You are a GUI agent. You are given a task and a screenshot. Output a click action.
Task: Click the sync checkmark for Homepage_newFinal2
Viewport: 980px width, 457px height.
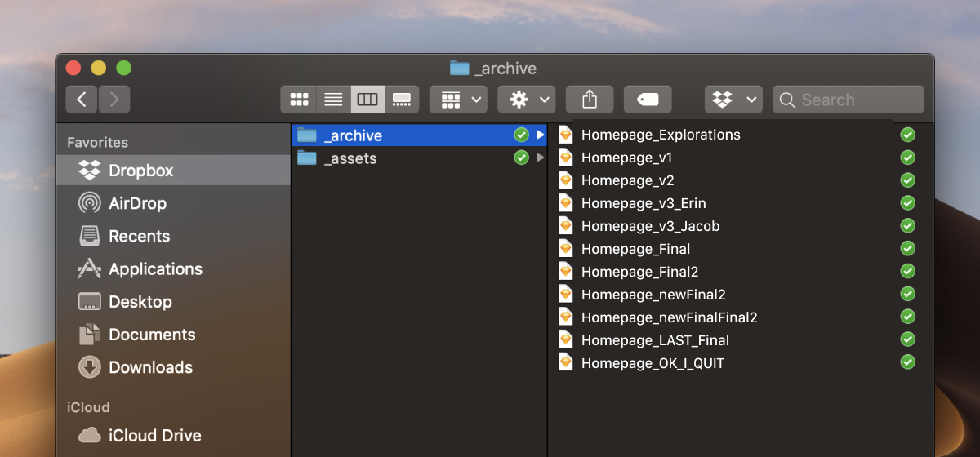[907, 295]
